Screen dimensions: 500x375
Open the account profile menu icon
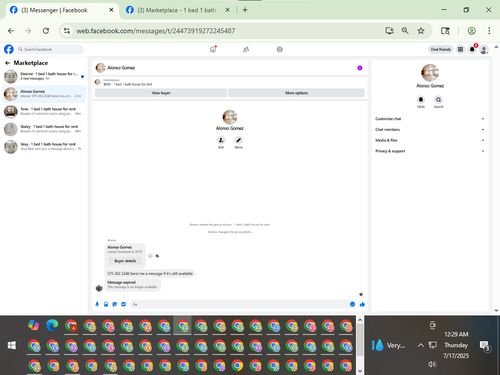coord(484,50)
